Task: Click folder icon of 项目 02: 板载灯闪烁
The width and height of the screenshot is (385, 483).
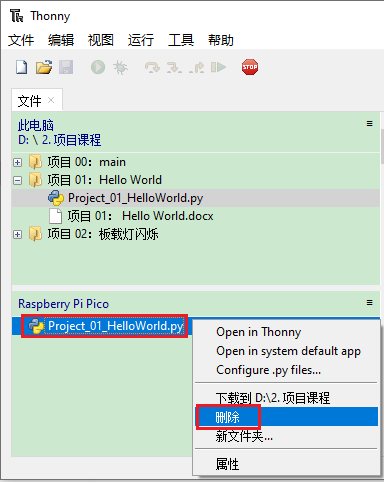Action: [35, 234]
